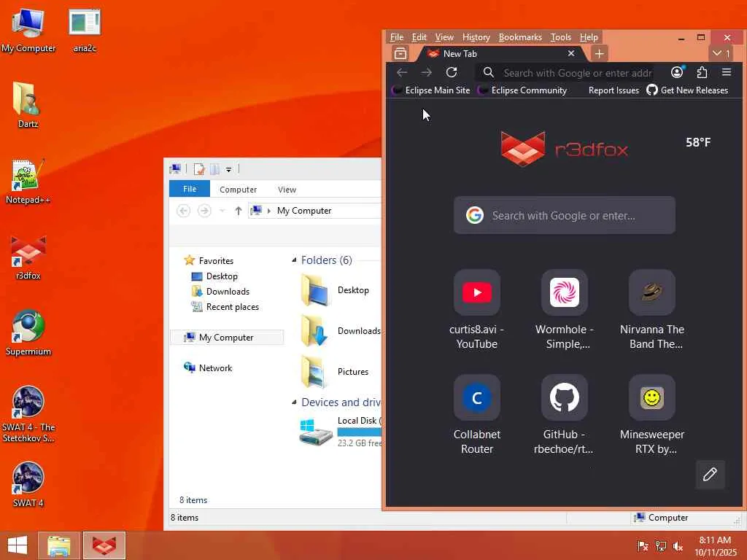
Task: Open the extensions puzzle icon
Action: [x=702, y=72]
